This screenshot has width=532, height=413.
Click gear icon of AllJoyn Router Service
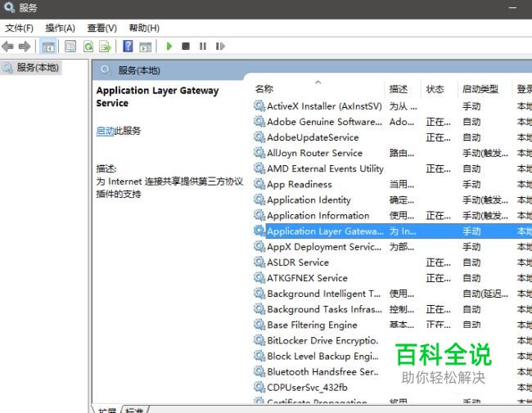click(x=259, y=153)
